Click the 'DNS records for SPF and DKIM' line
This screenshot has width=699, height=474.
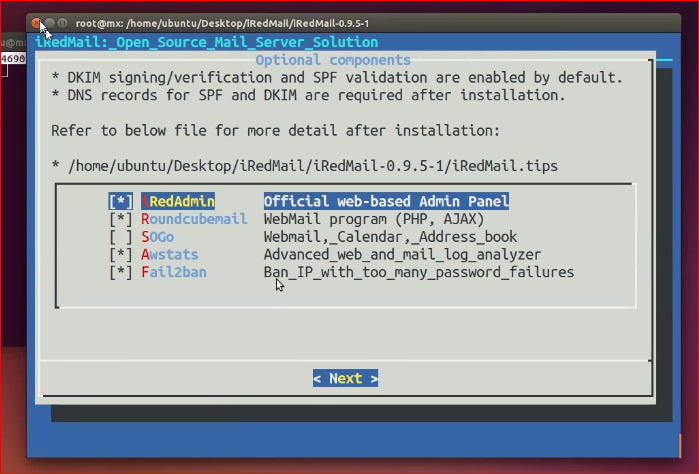click(308, 95)
